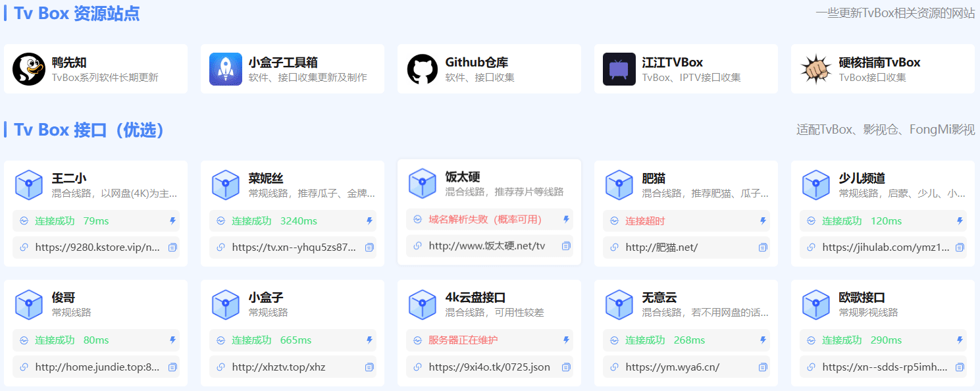Retest 4k云盘接口 connection with lightning icon
Screen dimensions: 980x391
(x=567, y=340)
